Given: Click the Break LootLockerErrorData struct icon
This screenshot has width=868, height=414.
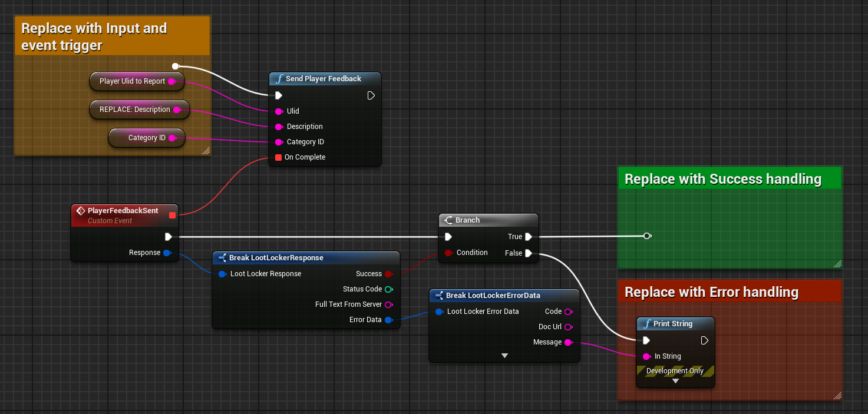Looking at the screenshot, I should (x=439, y=296).
